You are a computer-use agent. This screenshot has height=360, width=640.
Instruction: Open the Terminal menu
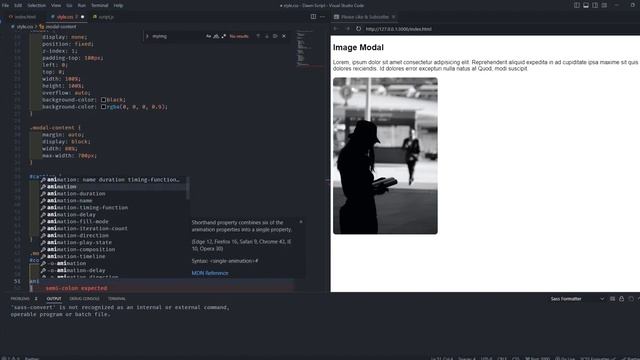click(x=100, y=5)
